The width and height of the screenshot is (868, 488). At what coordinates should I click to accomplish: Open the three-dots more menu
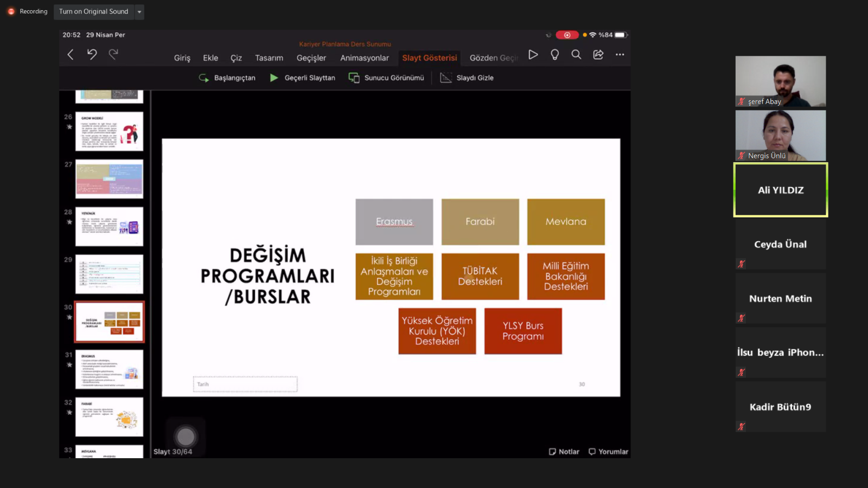click(x=620, y=54)
